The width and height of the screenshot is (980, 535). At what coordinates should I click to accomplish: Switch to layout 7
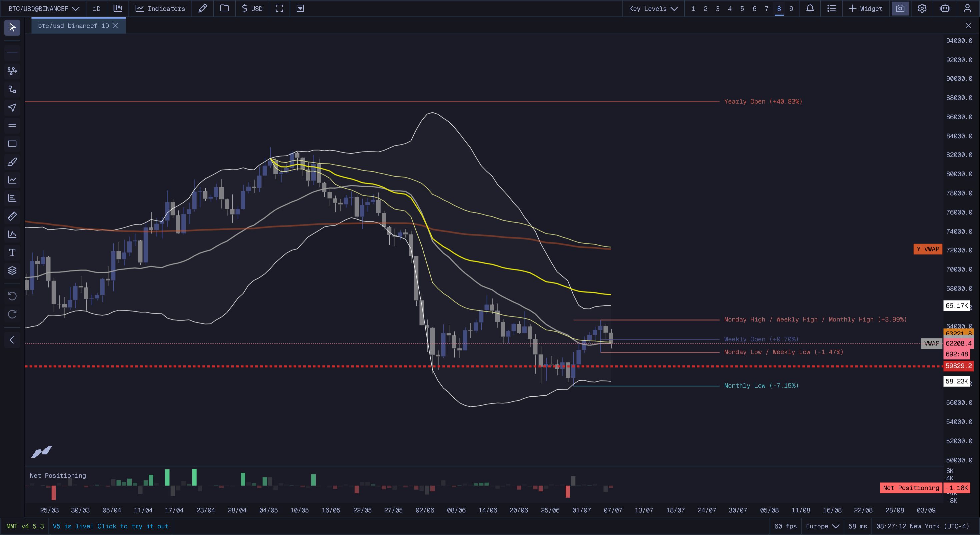coord(767,8)
